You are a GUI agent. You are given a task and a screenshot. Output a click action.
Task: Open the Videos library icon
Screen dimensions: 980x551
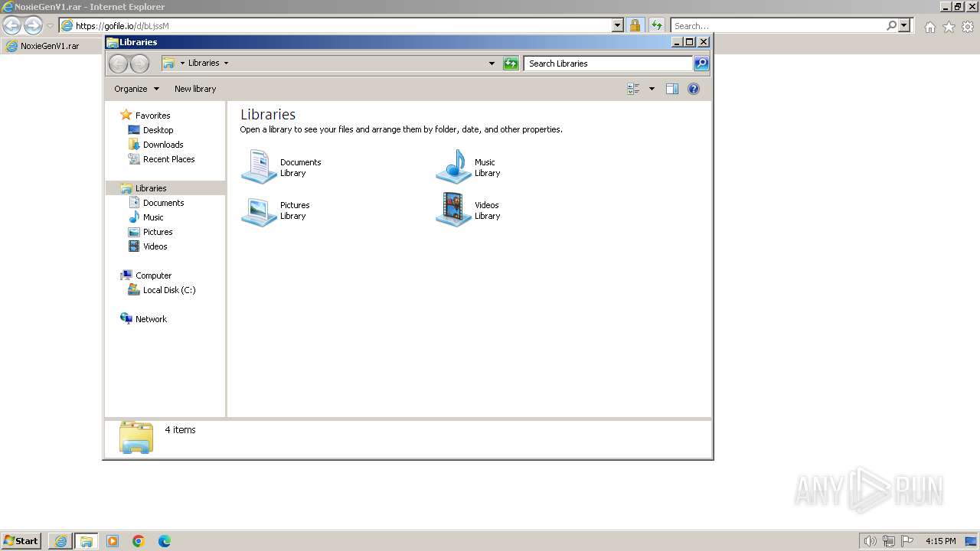453,210
